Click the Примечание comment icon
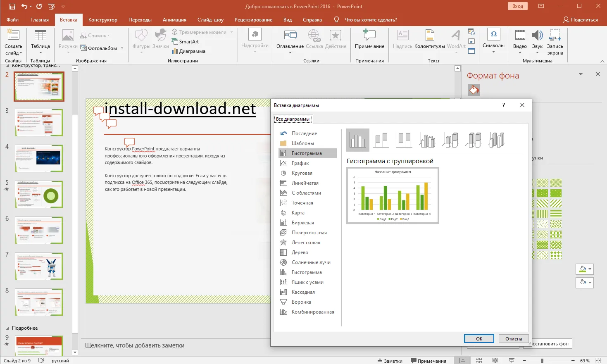 click(369, 36)
